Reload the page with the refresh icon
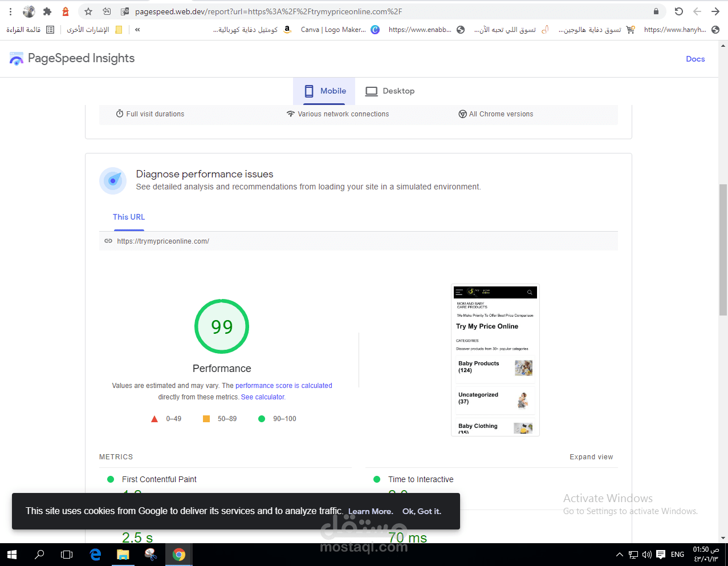This screenshot has height=566, width=728. tap(678, 11)
